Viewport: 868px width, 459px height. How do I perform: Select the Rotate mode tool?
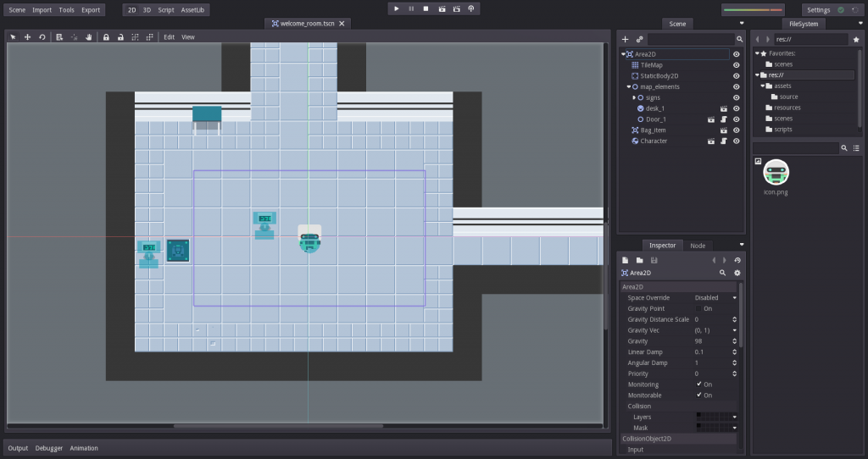tap(42, 37)
